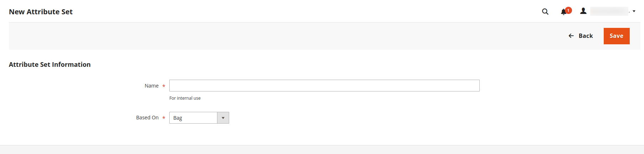Screen dimensions: 644x154
Task: Expand the account menu caret
Action: click(634, 11)
